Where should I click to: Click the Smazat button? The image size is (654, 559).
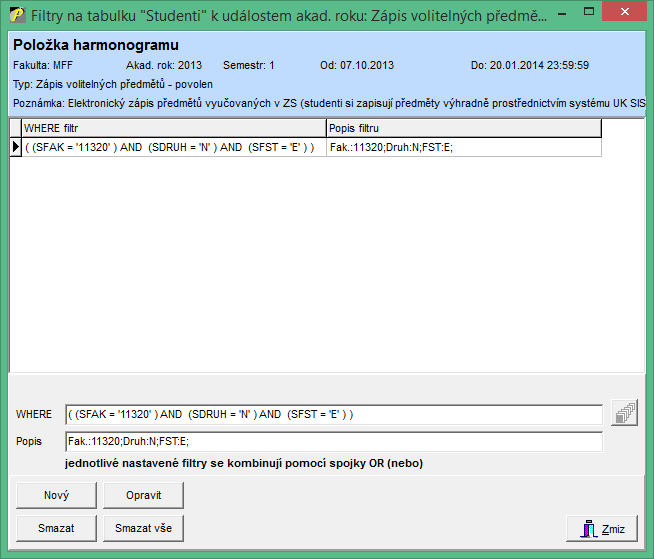pos(56,528)
